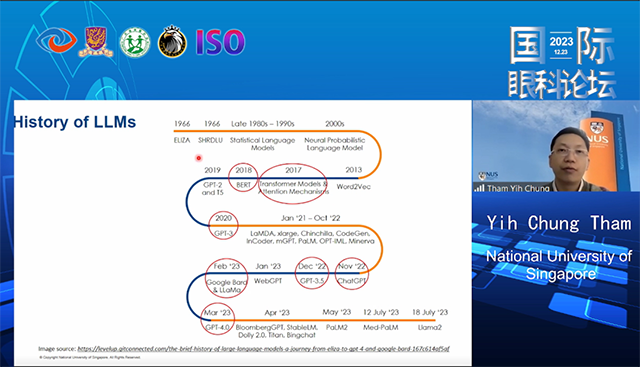Click the National University of Singapore caption

coord(559,265)
